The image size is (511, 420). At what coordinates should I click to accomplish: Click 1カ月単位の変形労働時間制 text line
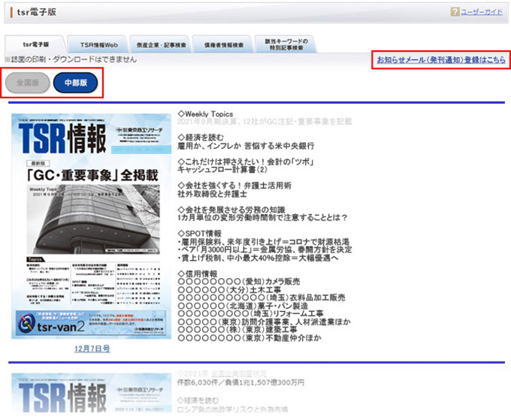point(262,218)
